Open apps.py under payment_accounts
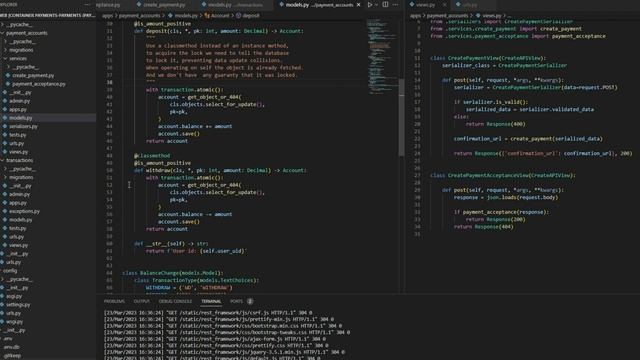This screenshot has width=640, height=360. (x=18, y=109)
